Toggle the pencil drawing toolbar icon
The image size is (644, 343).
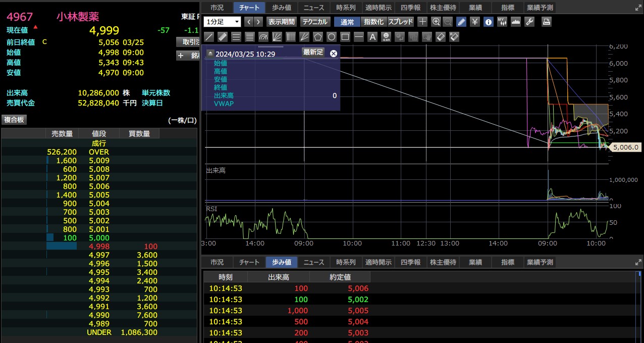tap(461, 22)
